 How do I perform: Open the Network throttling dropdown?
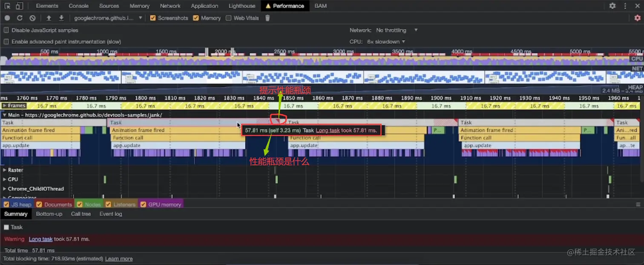(x=397, y=30)
